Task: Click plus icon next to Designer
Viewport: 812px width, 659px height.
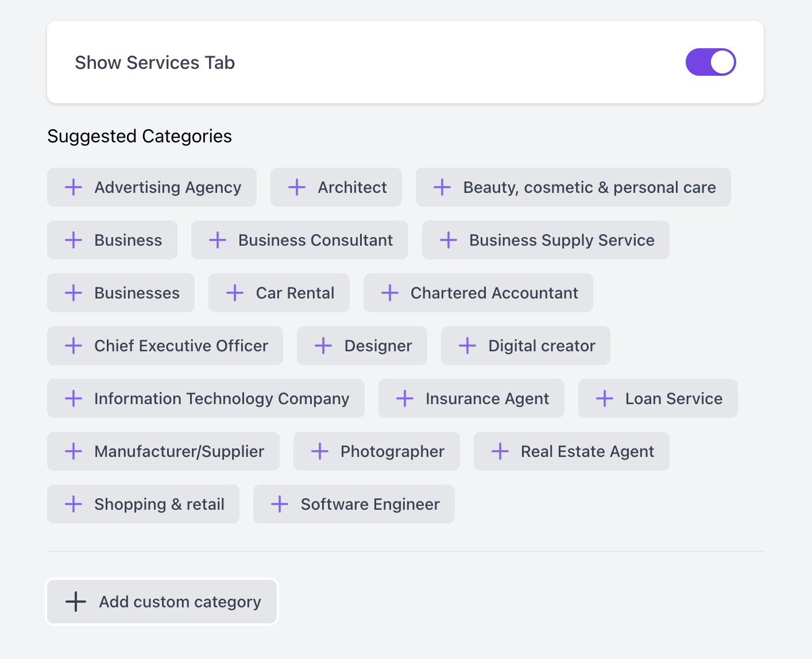Action: pyautogui.click(x=323, y=346)
